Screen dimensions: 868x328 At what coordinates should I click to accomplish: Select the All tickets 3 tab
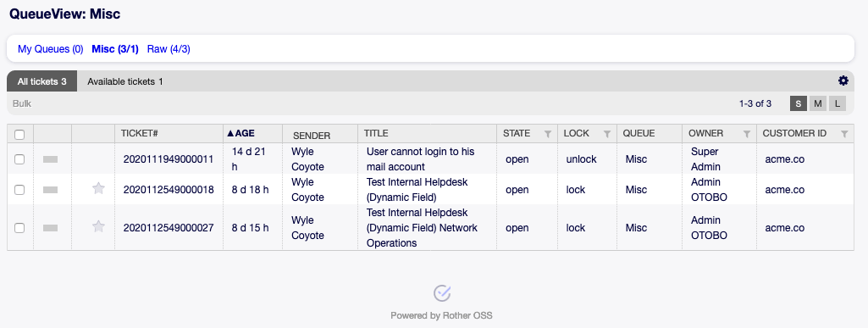click(x=42, y=81)
